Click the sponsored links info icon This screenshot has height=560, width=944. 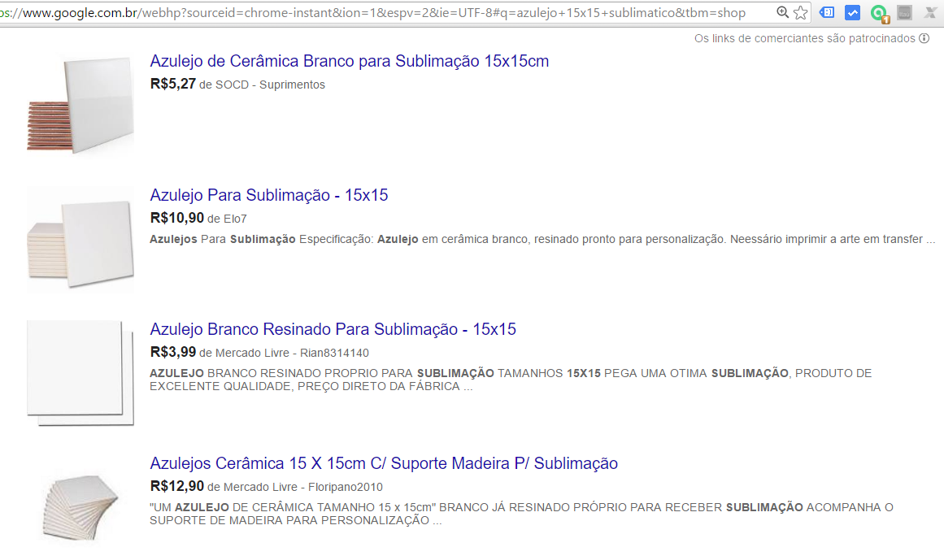point(924,38)
